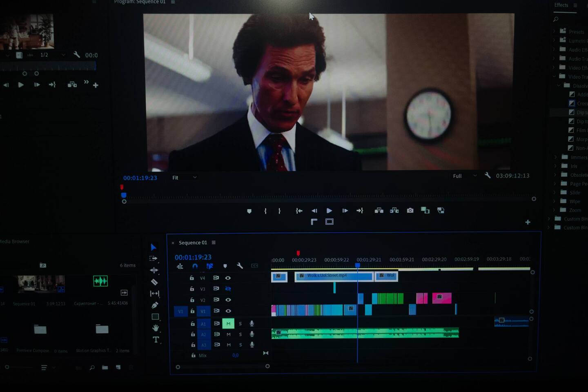Toggle V4 track visibility eye
The image size is (588, 392).
(x=228, y=278)
